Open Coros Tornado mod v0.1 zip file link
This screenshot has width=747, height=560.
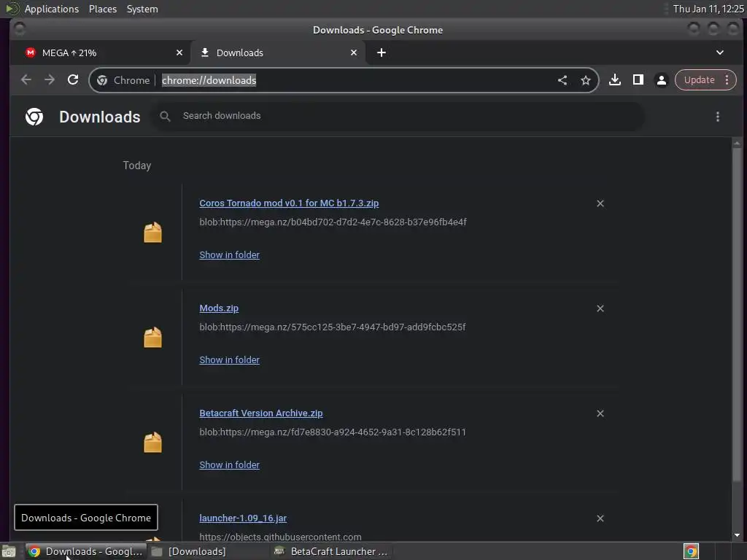pos(289,203)
